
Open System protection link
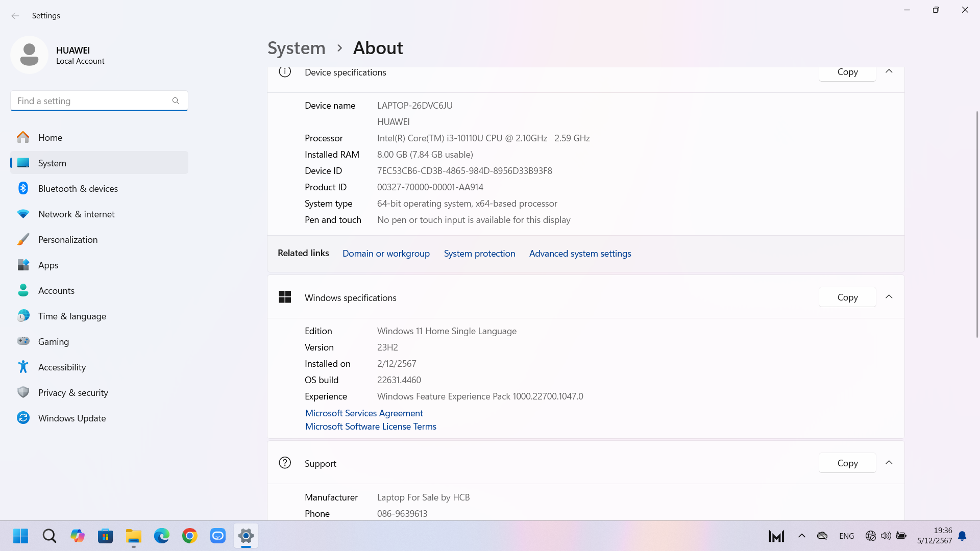(x=479, y=254)
